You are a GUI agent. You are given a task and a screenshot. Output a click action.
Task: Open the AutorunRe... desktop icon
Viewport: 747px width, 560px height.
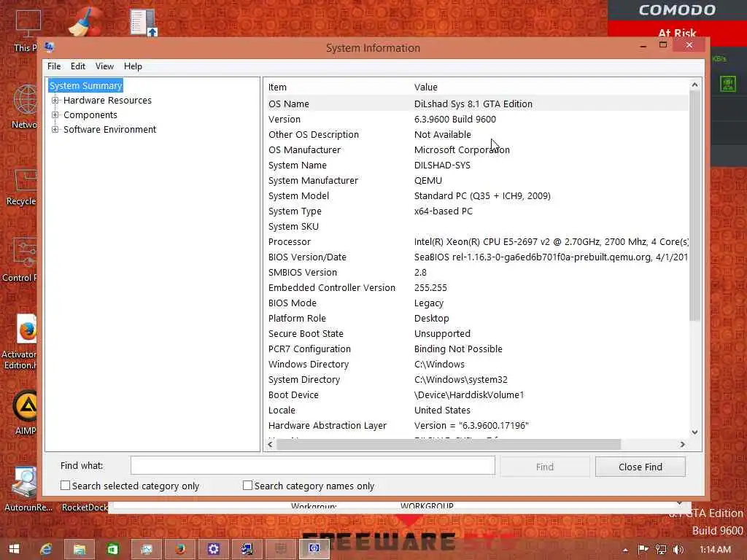(x=27, y=489)
